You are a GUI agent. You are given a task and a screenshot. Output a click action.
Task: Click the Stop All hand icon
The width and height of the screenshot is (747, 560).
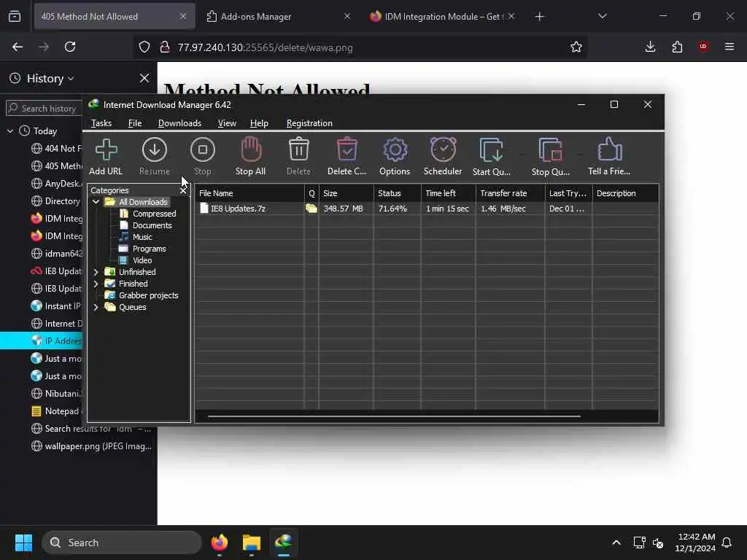(x=251, y=150)
